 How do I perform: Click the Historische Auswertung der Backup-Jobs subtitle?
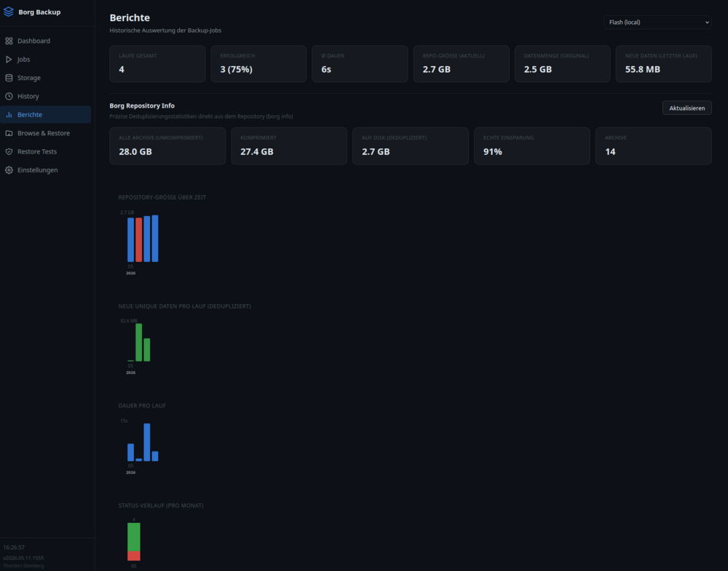coord(165,31)
